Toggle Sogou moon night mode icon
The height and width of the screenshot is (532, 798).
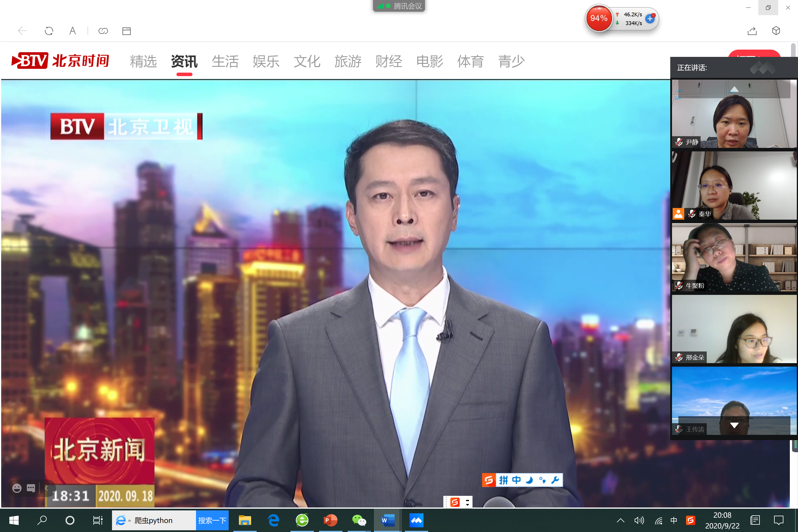pyautogui.click(x=529, y=480)
